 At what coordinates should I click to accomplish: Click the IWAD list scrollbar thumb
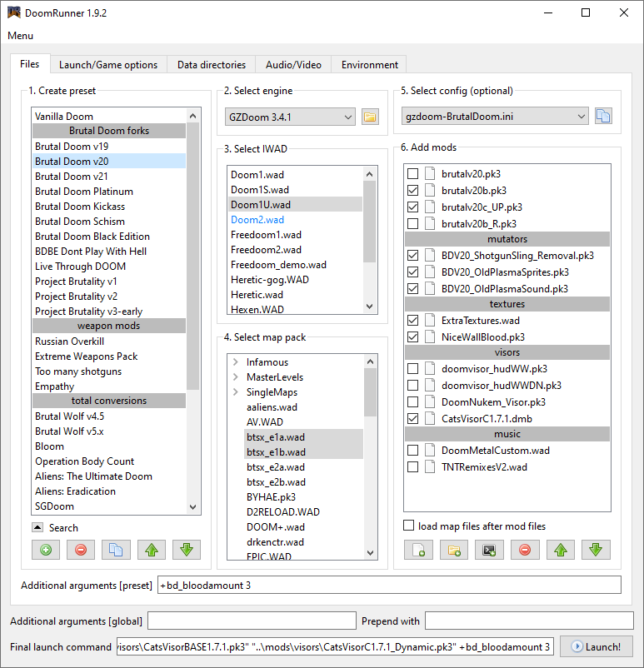coord(370,222)
